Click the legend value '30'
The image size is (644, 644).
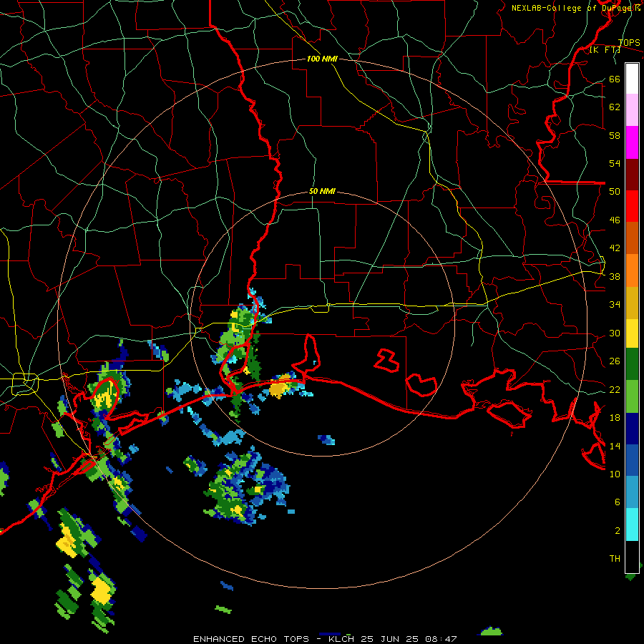[615, 333]
